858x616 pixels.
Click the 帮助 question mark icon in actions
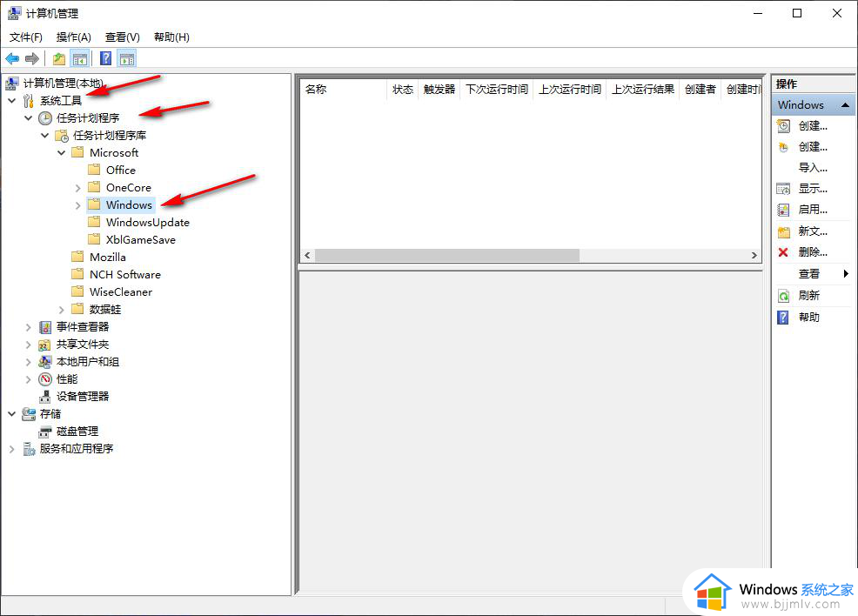pyautogui.click(x=783, y=318)
